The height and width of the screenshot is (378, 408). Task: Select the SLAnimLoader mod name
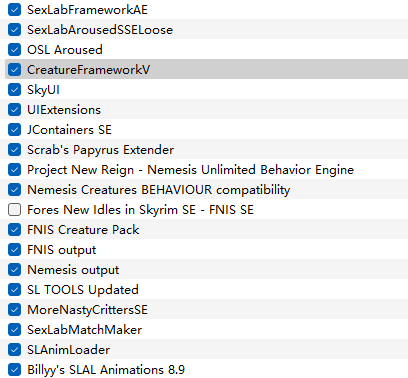pos(69,350)
